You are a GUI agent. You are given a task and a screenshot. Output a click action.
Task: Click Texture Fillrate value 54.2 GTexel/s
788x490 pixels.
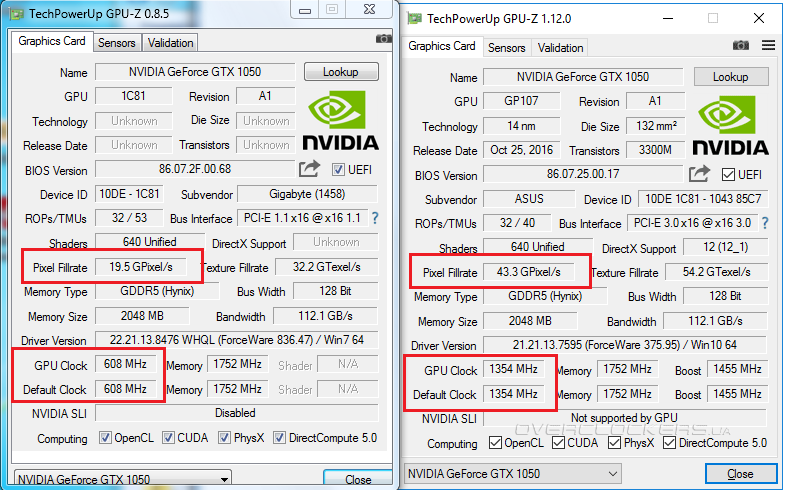point(717,272)
